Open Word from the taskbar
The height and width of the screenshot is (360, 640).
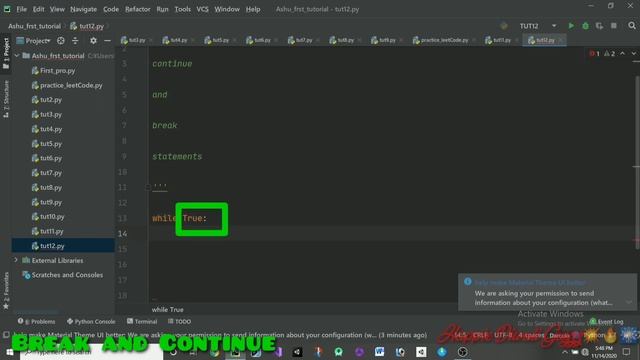[x=379, y=351]
